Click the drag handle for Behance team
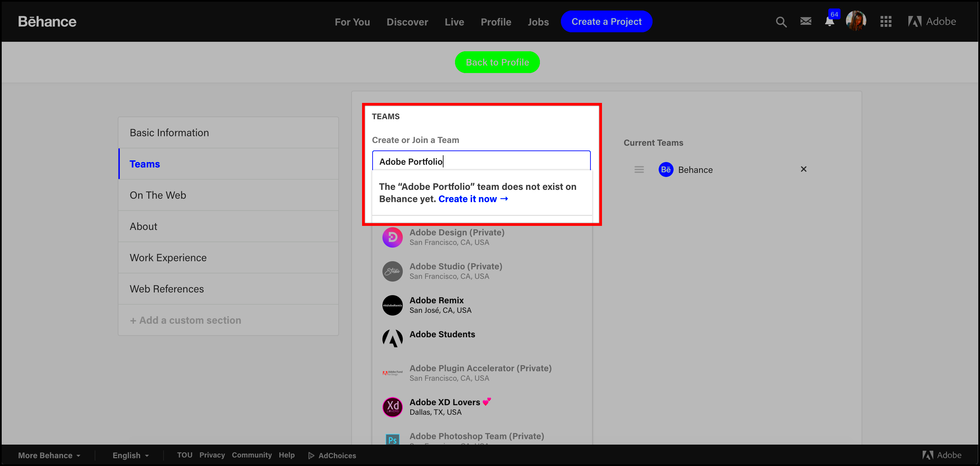 coord(639,169)
